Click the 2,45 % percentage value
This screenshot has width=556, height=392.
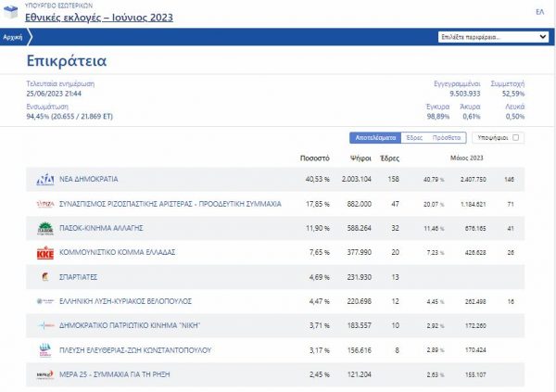coord(319,374)
